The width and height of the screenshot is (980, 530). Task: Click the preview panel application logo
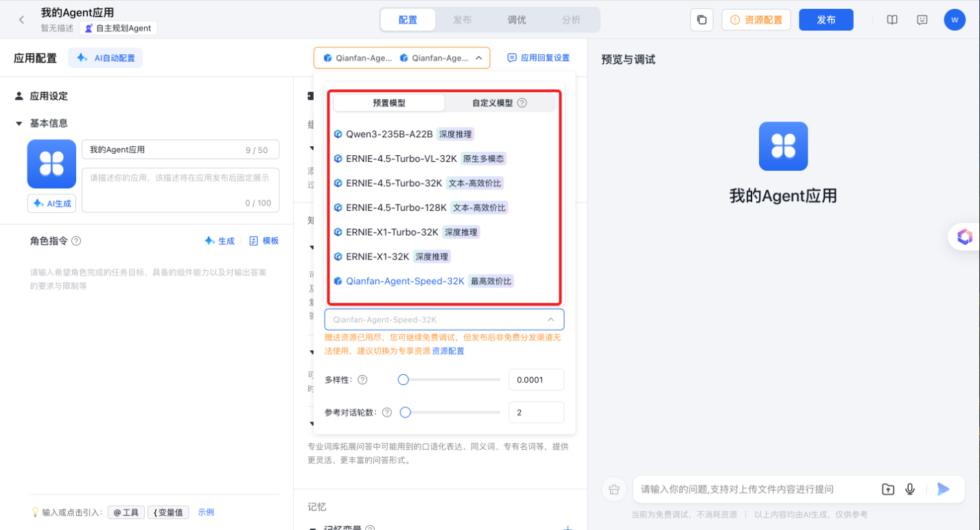[783, 146]
